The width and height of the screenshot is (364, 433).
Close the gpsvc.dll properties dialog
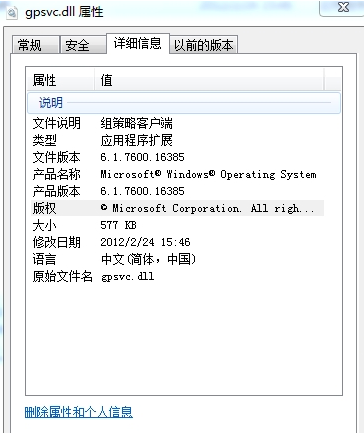click(343, 7)
